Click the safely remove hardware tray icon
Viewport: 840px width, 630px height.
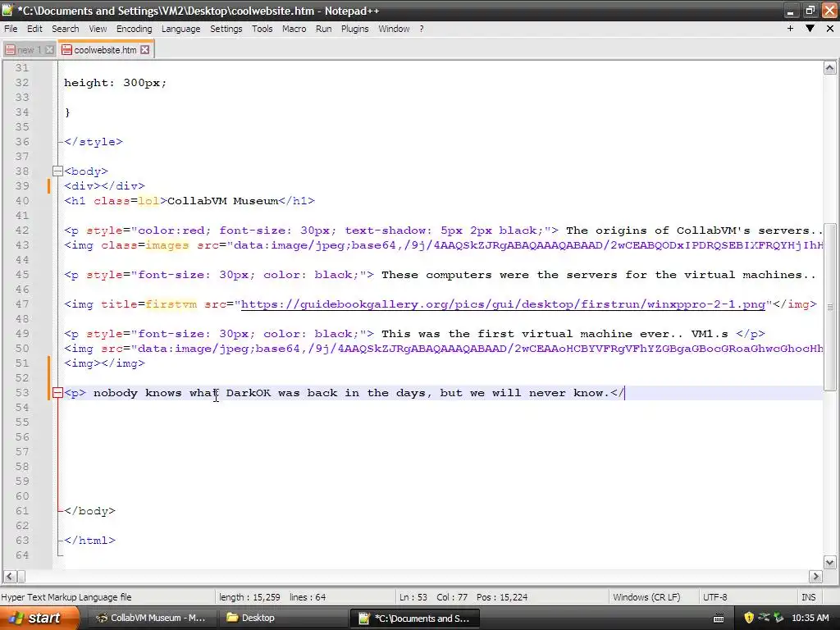pos(764,618)
